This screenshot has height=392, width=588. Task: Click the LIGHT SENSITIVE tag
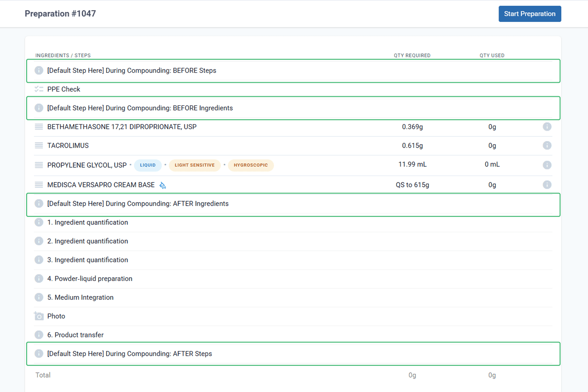tap(195, 165)
